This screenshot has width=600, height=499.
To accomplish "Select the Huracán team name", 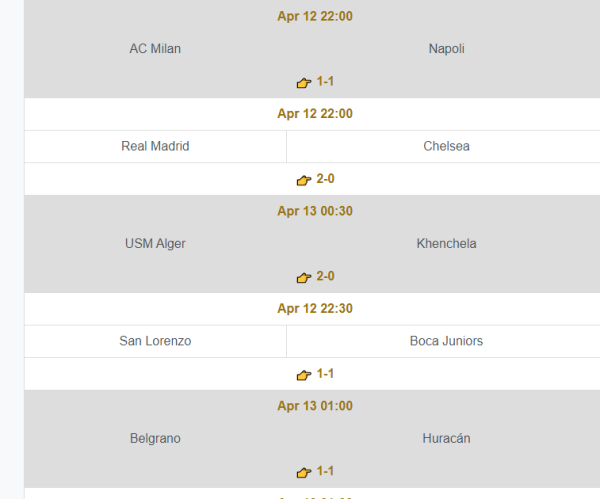I will coord(447,438).
